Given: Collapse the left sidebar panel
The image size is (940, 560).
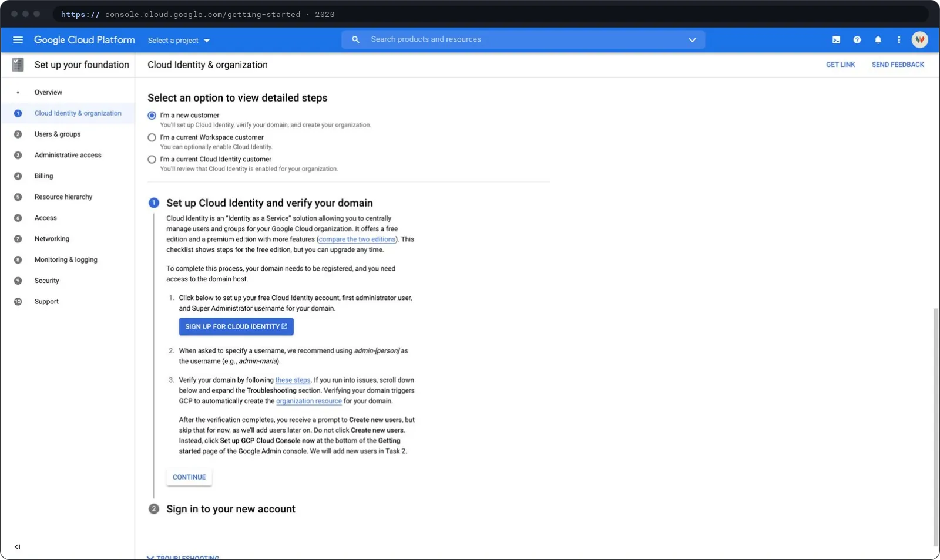Looking at the screenshot, I should tap(18, 546).
